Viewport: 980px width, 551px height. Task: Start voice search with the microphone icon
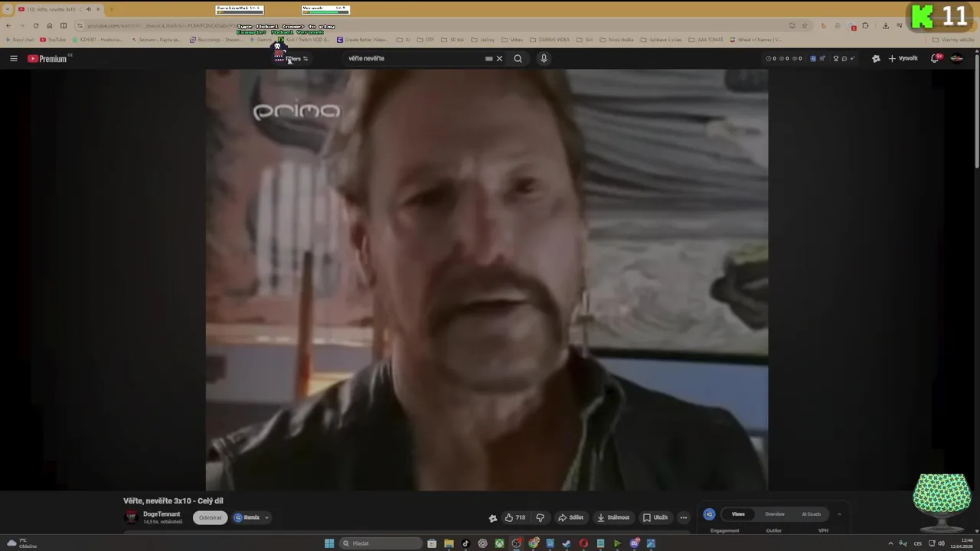tap(544, 58)
